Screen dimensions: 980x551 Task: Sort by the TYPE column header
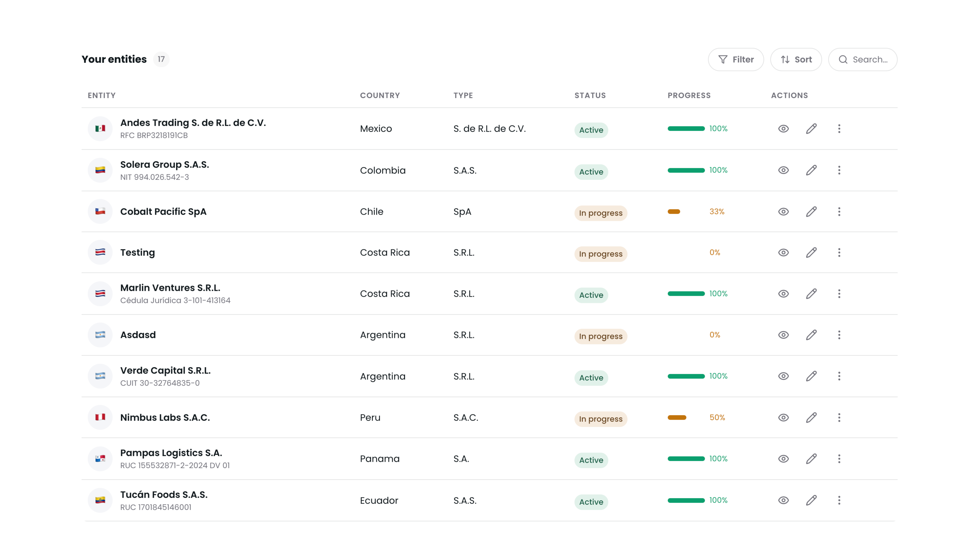(463, 96)
